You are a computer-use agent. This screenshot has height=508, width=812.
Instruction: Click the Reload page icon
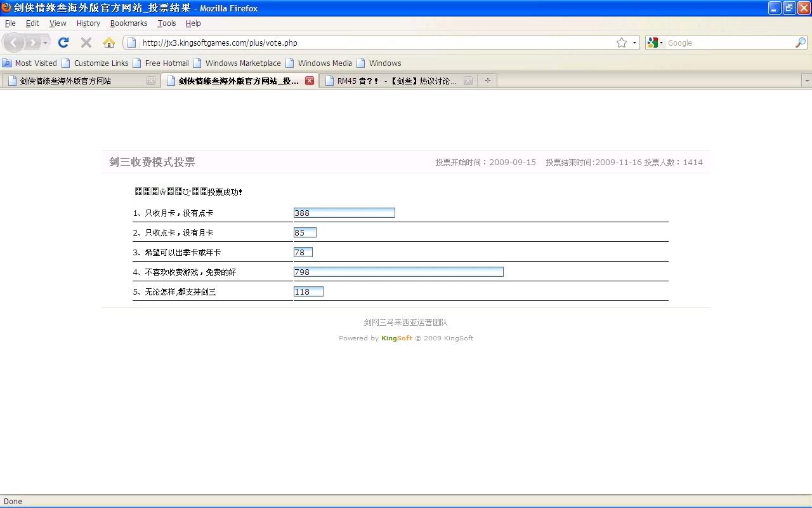63,43
